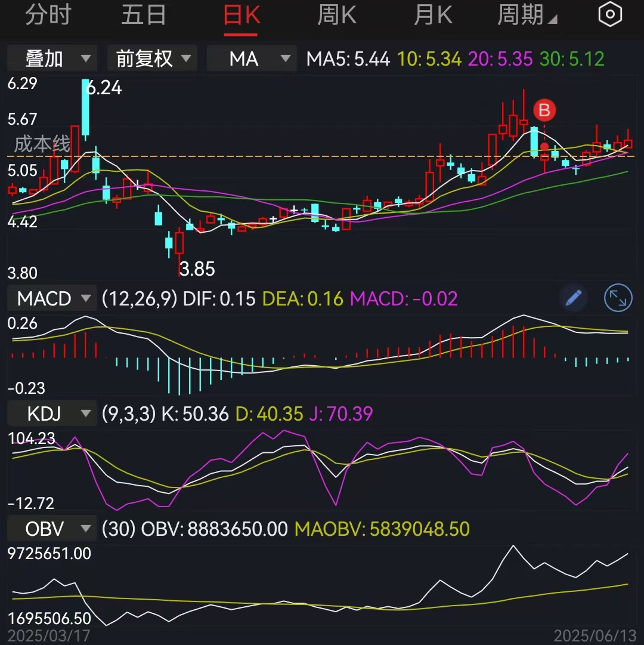The height and width of the screenshot is (645, 644).
Task: Click the fullscreen expand icon beside the pencil
Action: 618,298
